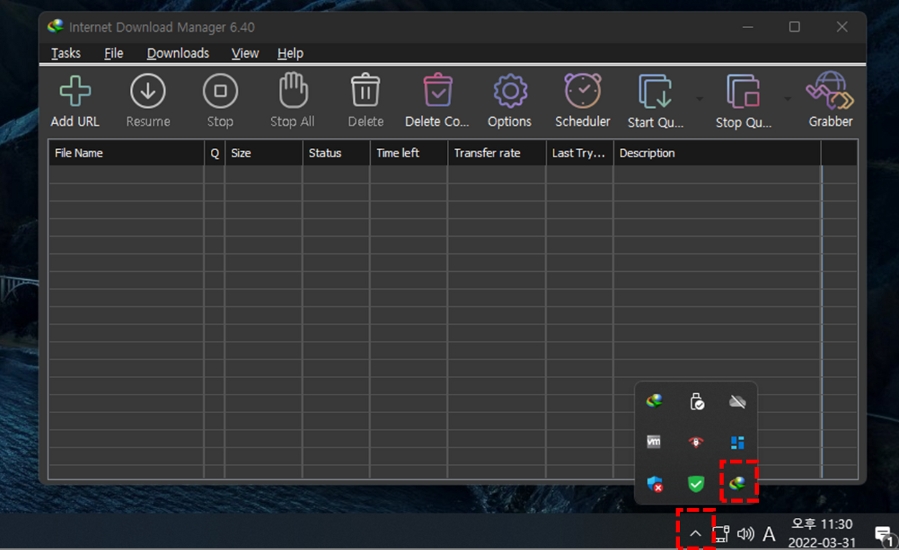899x550 pixels.
Task: Sort by the Description column header
Action: pyautogui.click(x=717, y=153)
